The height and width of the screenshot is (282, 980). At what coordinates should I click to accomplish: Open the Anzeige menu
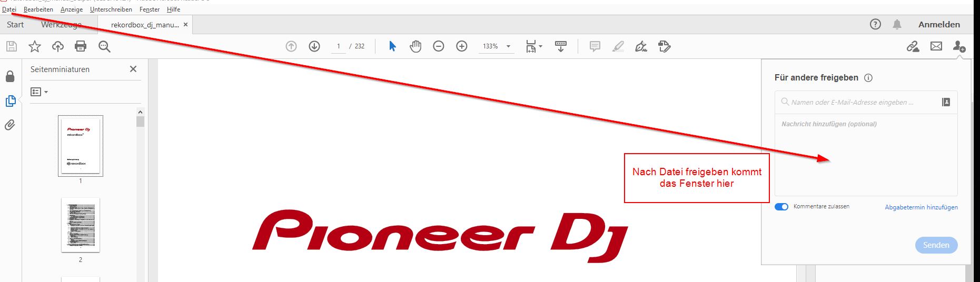(x=72, y=9)
